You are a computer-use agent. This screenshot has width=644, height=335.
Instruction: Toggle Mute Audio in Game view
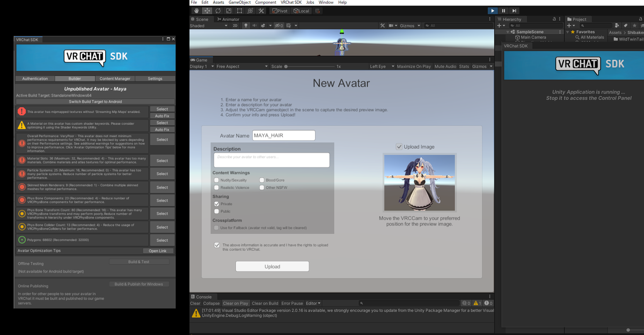coord(445,67)
